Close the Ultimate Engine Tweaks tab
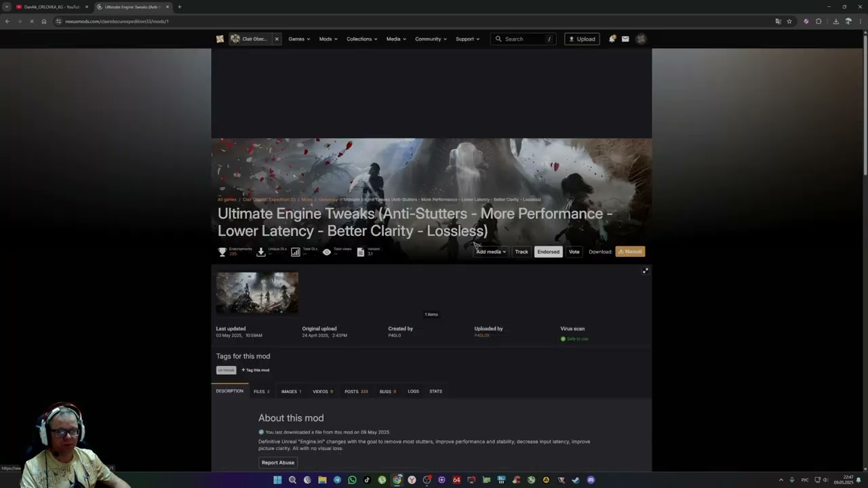Screen dimensions: 868x488 point(167,7)
